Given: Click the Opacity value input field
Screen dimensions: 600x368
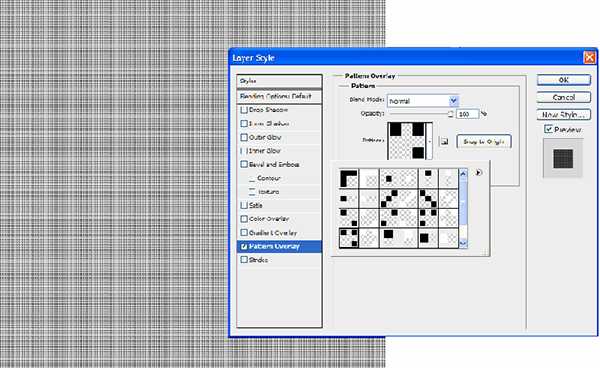Looking at the screenshot, I should (468, 114).
